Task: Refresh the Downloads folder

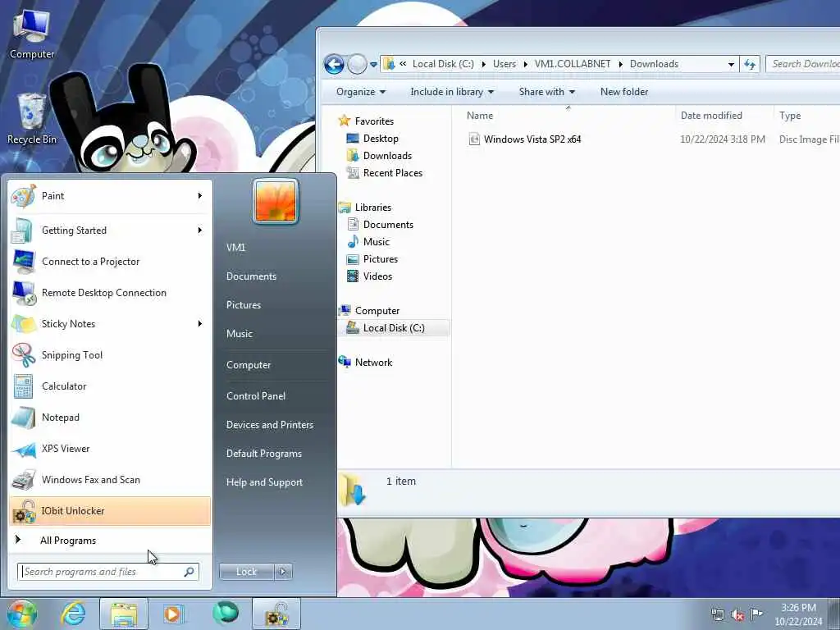Action: 750,64
